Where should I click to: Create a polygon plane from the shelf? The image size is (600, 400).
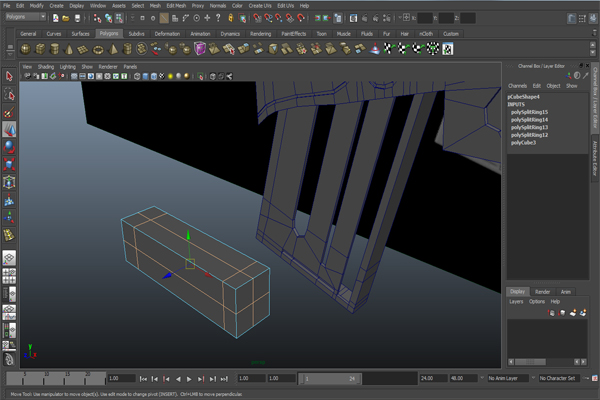83,49
